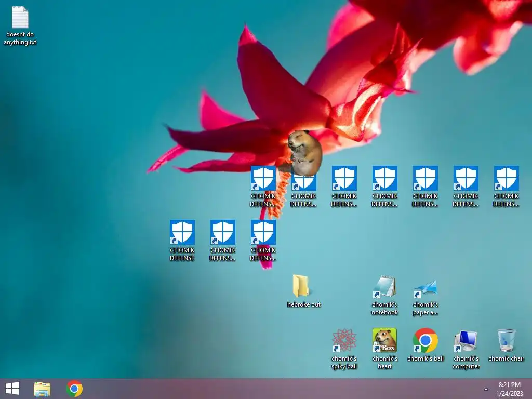Select CHOMIK DEFENS... shield partly hidden by hamster
This screenshot has height=399, width=532.
click(x=303, y=191)
